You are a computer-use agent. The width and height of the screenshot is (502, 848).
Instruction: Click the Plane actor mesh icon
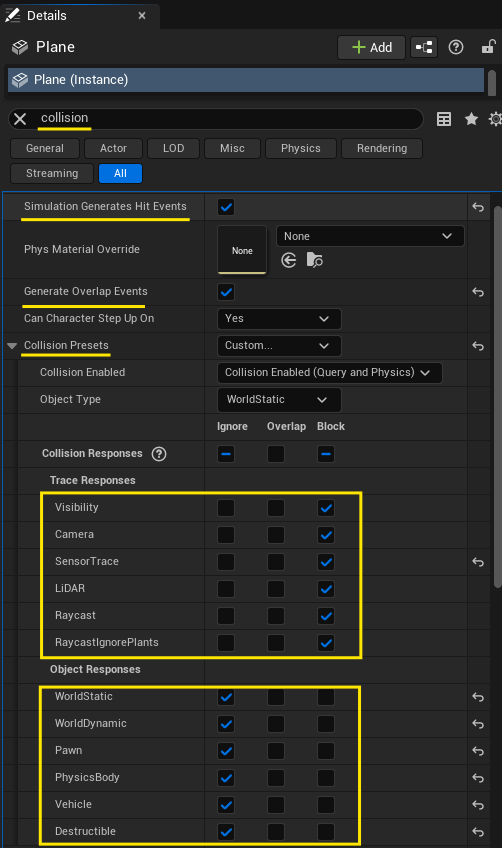20,48
